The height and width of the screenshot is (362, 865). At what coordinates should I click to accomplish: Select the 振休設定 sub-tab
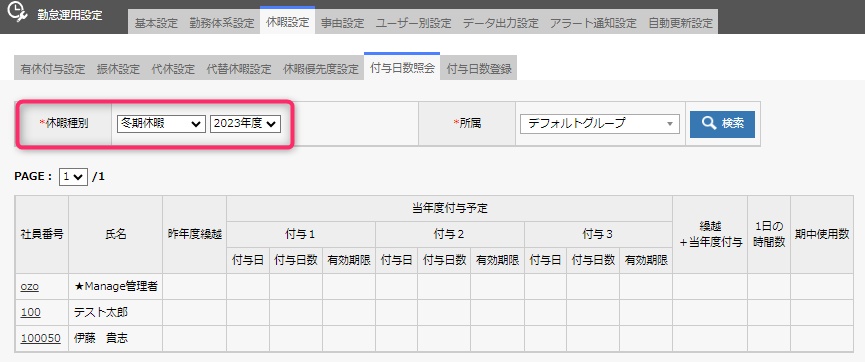tap(119, 70)
